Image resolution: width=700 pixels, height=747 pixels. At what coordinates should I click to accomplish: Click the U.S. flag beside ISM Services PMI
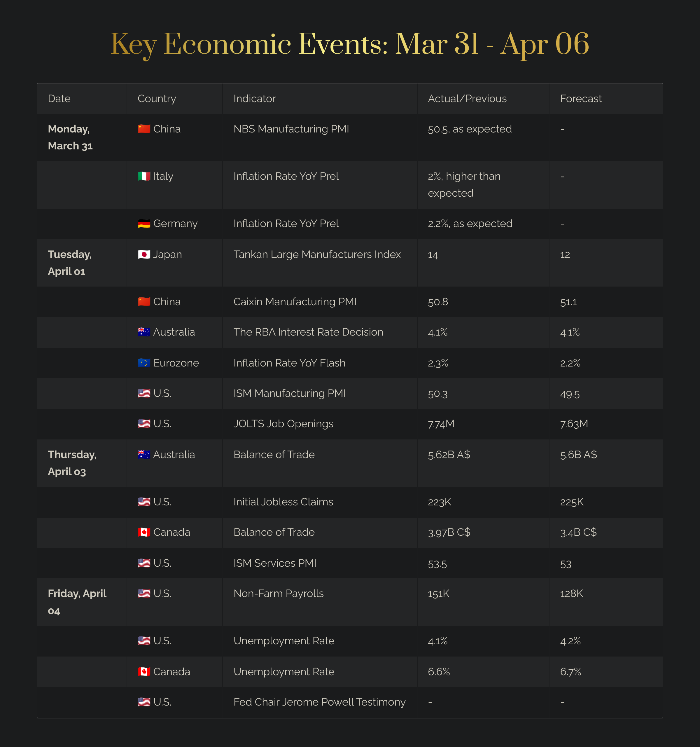tap(144, 563)
